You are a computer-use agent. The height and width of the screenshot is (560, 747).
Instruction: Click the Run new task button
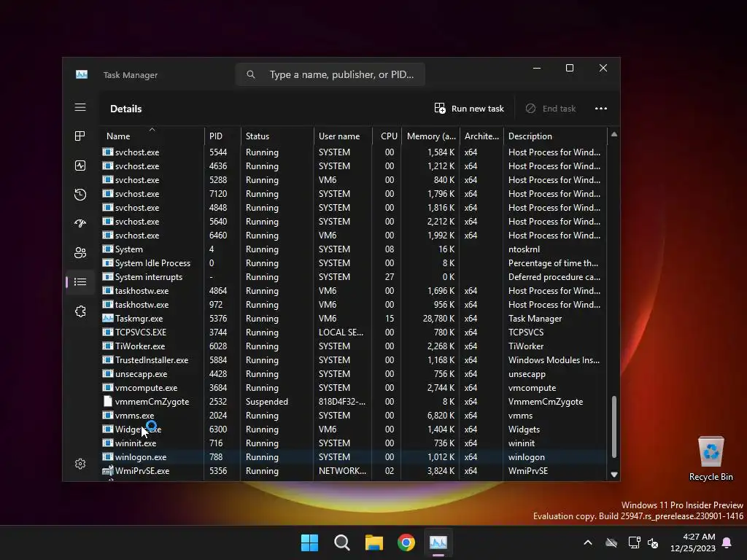pyautogui.click(x=469, y=109)
